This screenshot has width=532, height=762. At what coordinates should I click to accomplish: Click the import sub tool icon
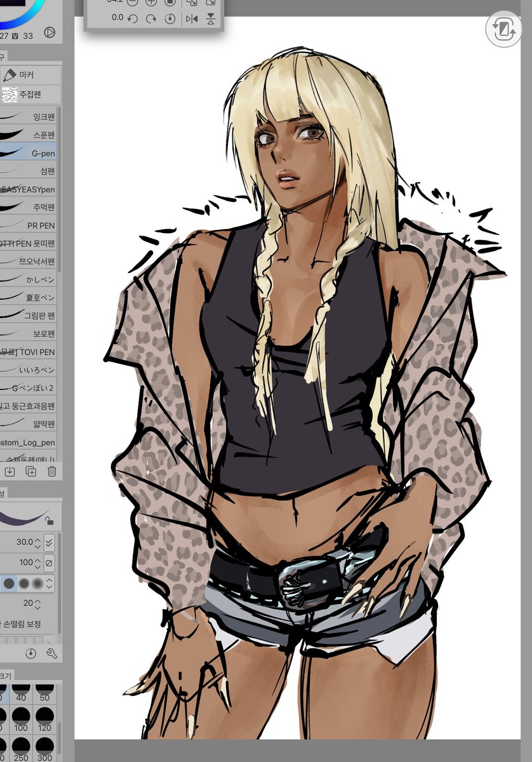(x=10, y=471)
